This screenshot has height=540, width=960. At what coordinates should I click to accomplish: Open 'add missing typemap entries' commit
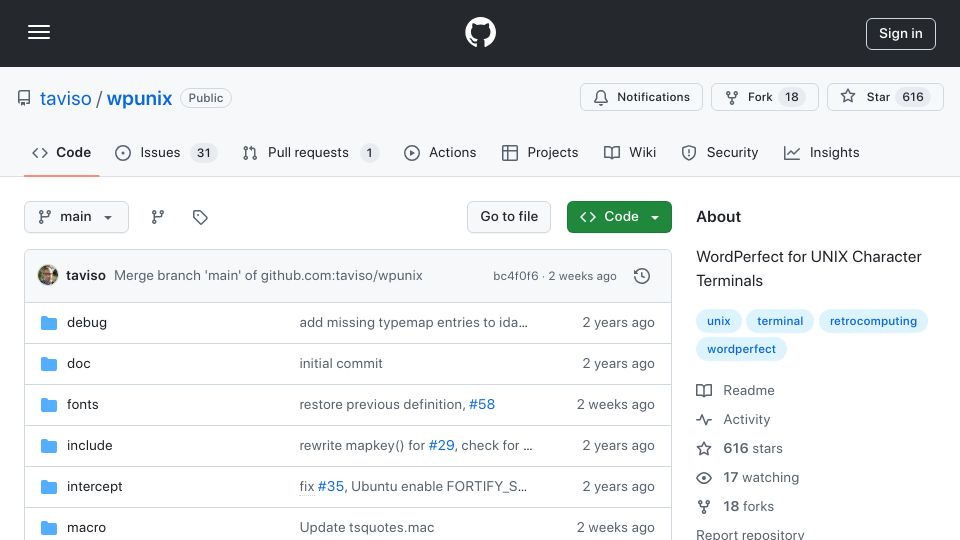tap(413, 323)
